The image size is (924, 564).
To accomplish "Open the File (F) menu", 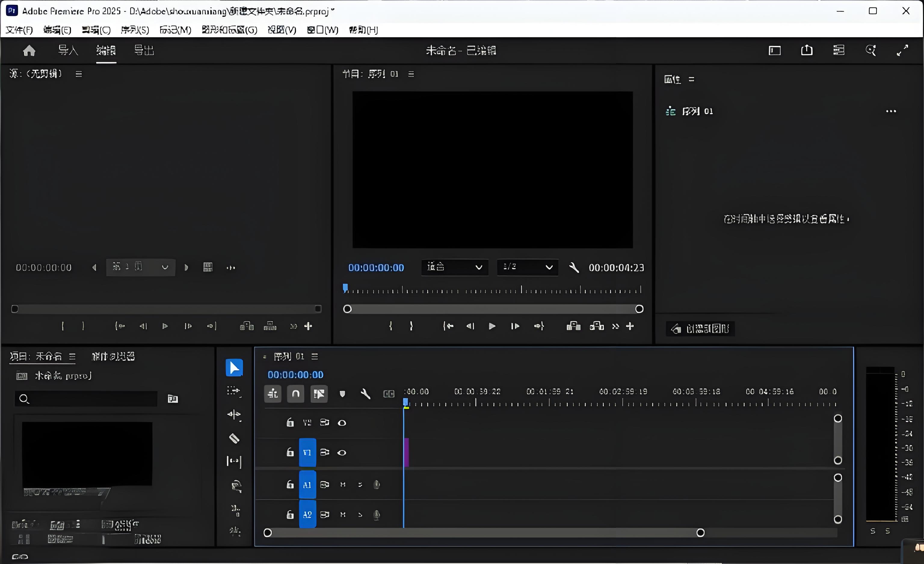I will click(19, 30).
